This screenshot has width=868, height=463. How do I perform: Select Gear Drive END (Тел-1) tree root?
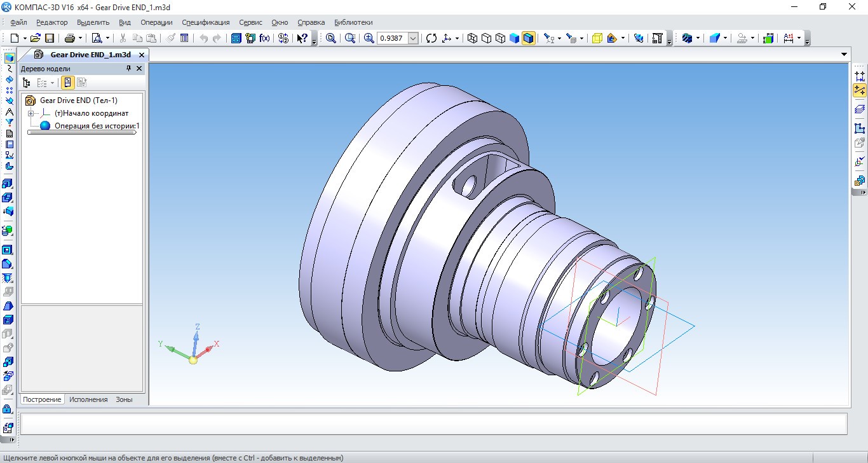tap(79, 100)
